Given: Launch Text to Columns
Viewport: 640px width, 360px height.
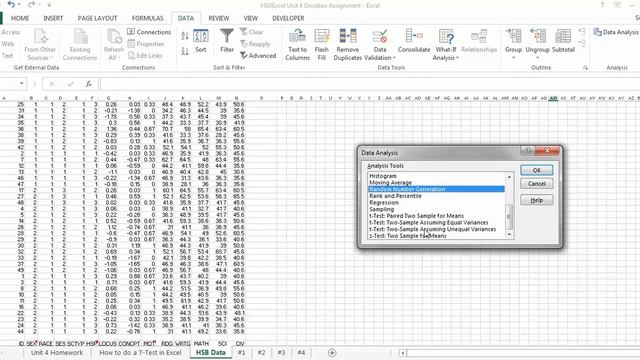Looking at the screenshot, I should tap(297, 45).
